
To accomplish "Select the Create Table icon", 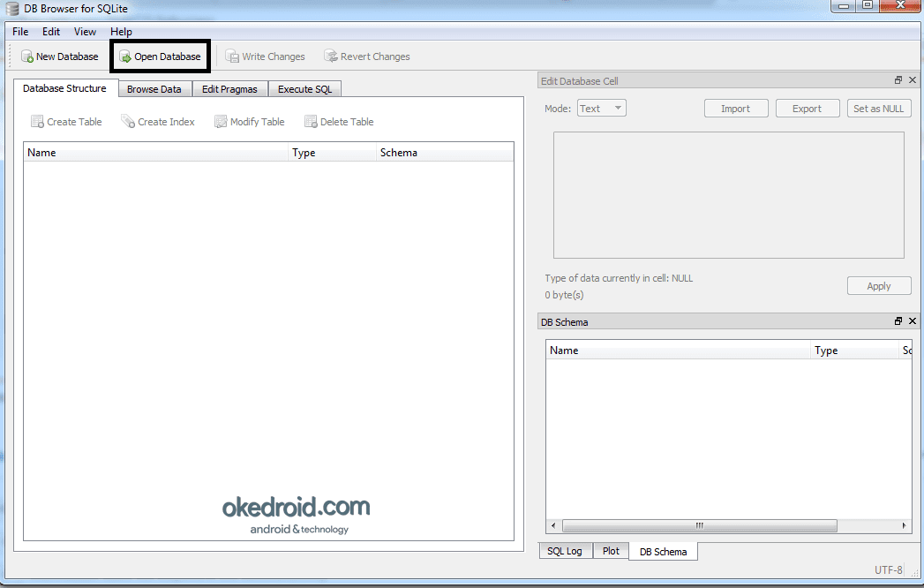I will click(66, 121).
